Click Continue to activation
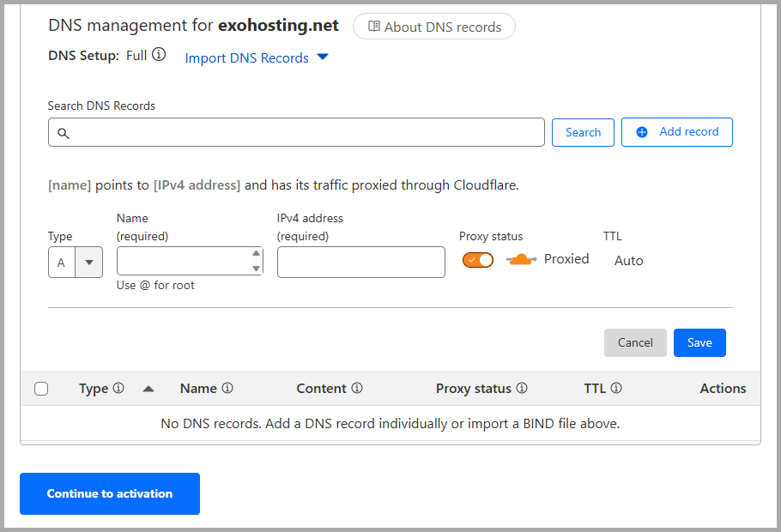 pyautogui.click(x=109, y=493)
